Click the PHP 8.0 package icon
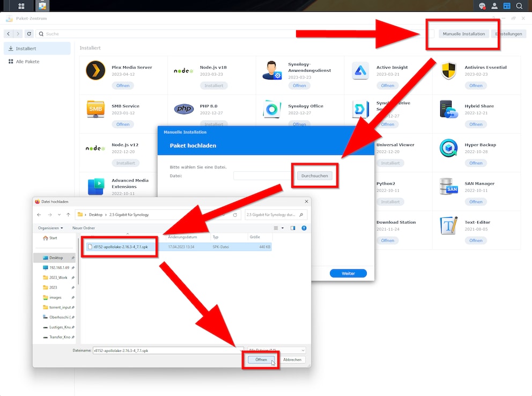 (x=183, y=109)
